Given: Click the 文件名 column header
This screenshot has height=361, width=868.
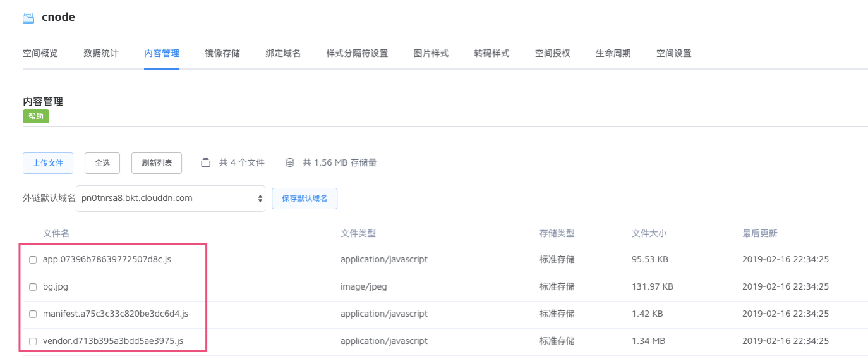Looking at the screenshot, I should click(x=56, y=233).
